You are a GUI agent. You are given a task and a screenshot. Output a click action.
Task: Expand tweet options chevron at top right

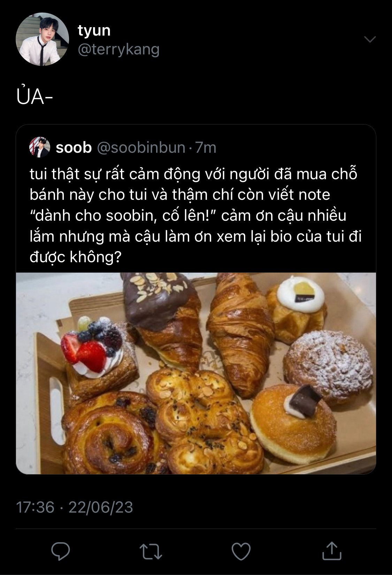tap(370, 39)
